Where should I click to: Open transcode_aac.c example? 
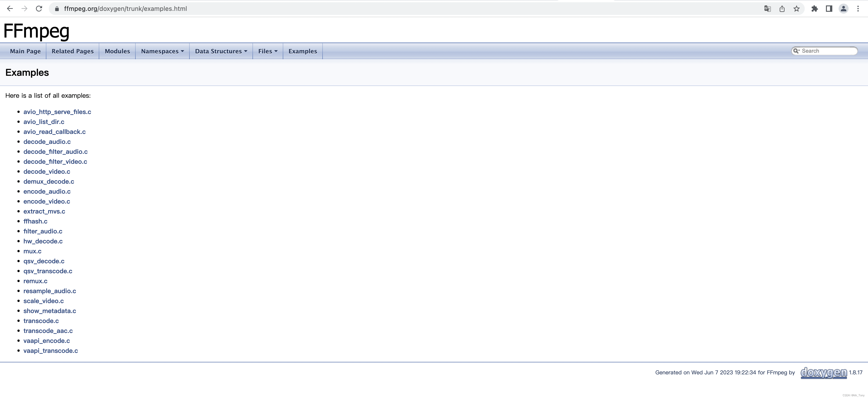pyautogui.click(x=48, y=331)
